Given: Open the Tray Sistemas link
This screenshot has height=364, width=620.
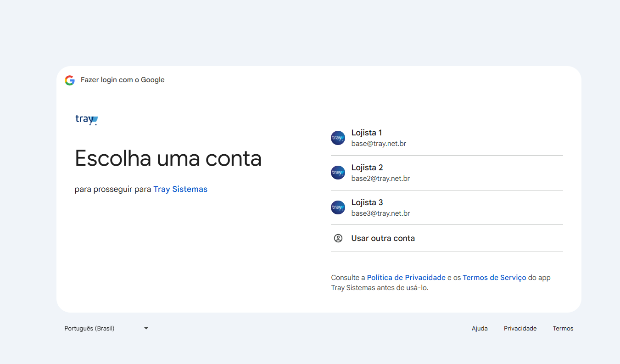Looking at the screenshot, I should [x=180, y=189].
